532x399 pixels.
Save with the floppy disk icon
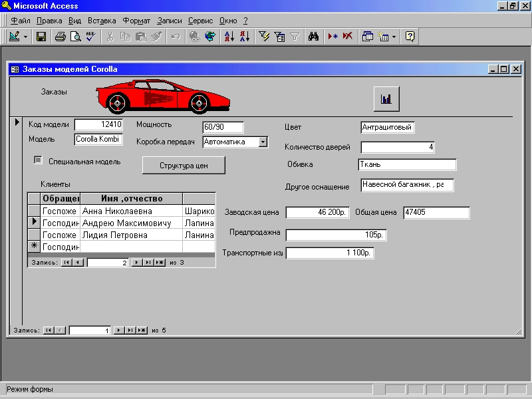(41, 37)
